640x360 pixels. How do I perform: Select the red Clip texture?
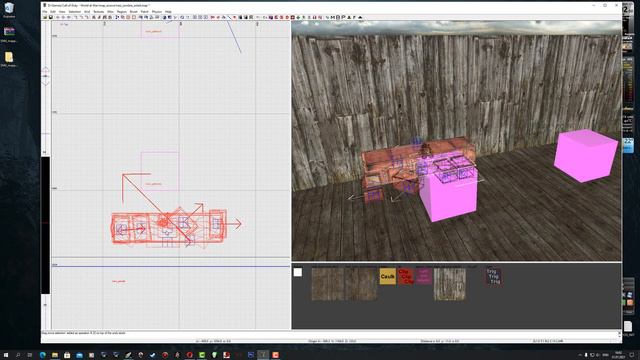pos(405,276)
